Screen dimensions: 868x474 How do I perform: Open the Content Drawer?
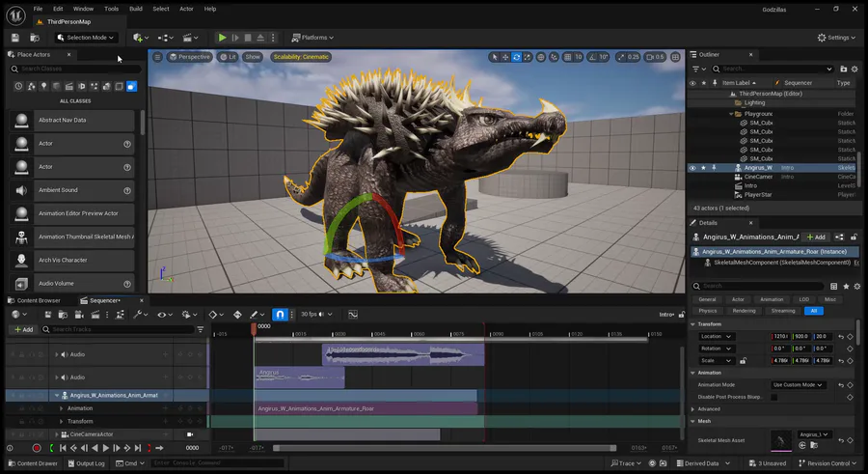[x=33, y=463]
